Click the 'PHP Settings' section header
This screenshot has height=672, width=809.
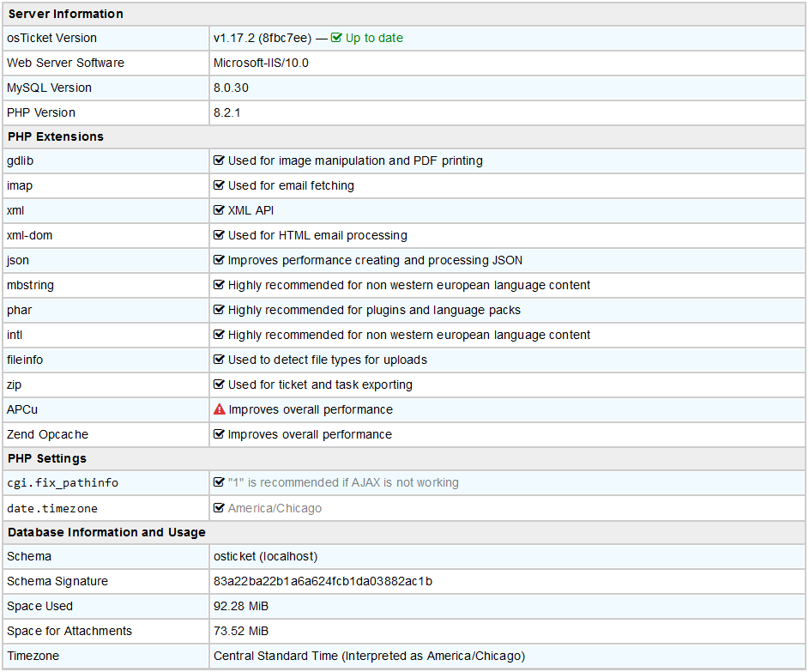47,458
